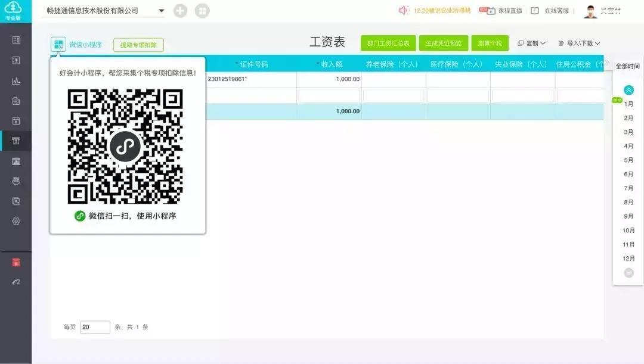Click the 每页 page size input field
The width and height of the screenshot is (644, 364).
(94, 326)
